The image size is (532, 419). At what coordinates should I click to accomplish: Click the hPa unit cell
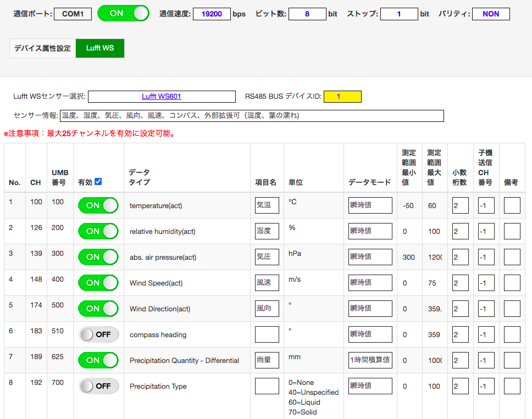pyautogui.click(x=295, y=254)
